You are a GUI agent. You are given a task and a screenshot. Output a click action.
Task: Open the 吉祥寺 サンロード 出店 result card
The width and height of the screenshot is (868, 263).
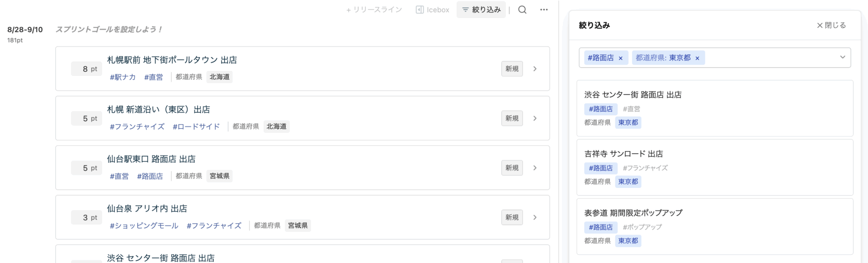click(715, 167)
